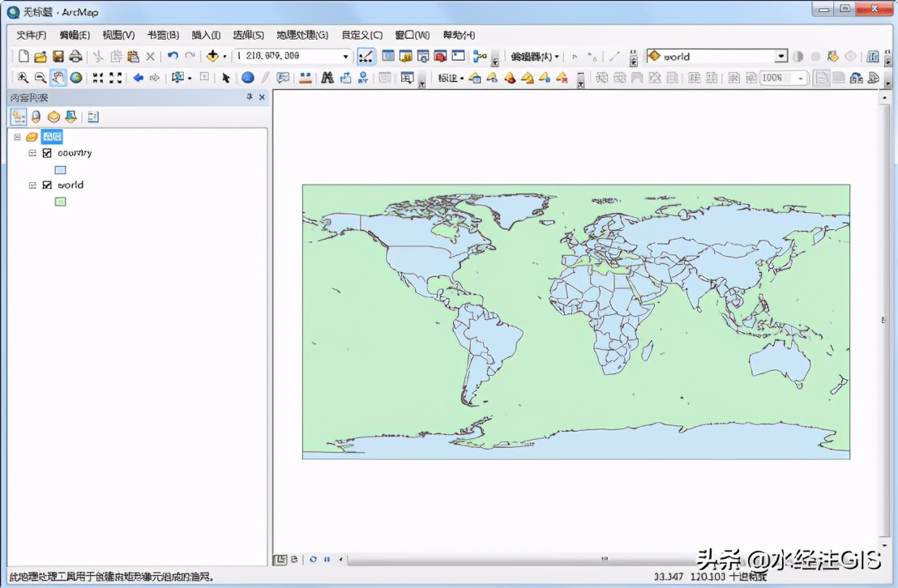The image size is (898, 588).
Task: Open the Find binoculars tool
Action: 327,78
